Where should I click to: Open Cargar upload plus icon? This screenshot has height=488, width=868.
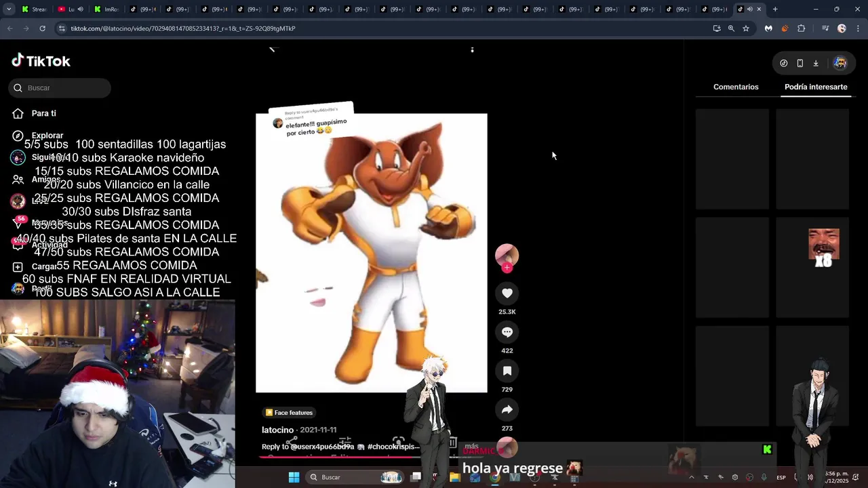click(18, 267)
